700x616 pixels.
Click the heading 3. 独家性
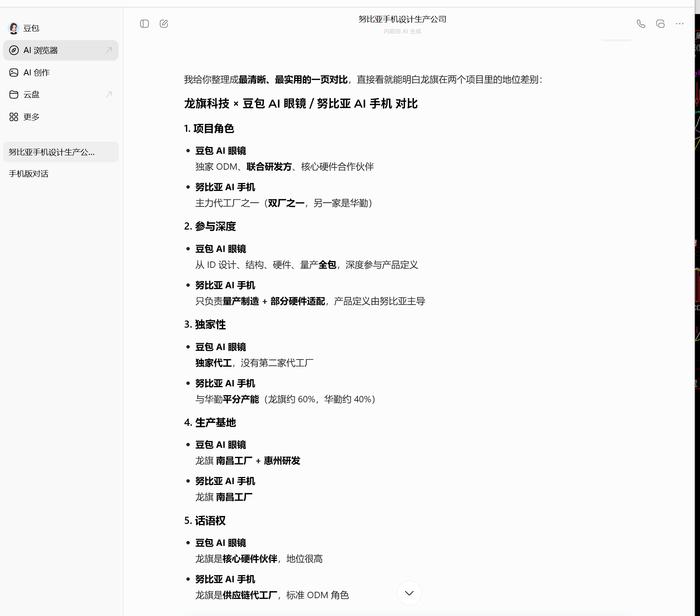tap(205, 325)
